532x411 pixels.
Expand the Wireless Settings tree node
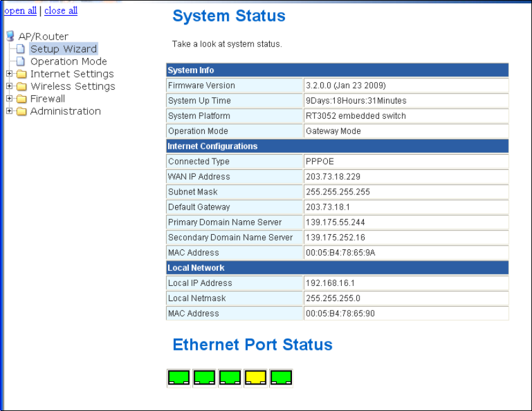pyautogui.click(x=9, y=86)
